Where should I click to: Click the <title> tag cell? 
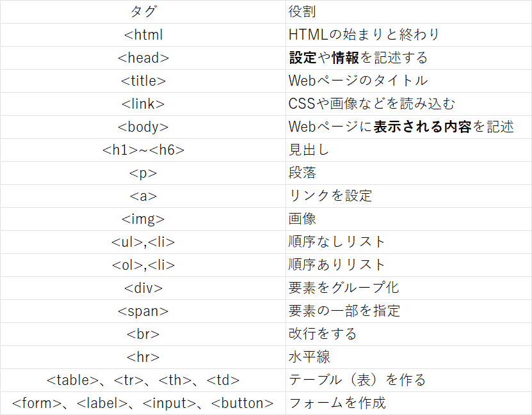[143, 81]
